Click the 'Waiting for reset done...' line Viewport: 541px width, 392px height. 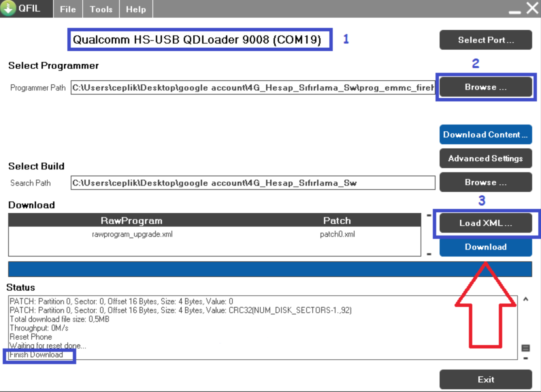coord(48,346)
